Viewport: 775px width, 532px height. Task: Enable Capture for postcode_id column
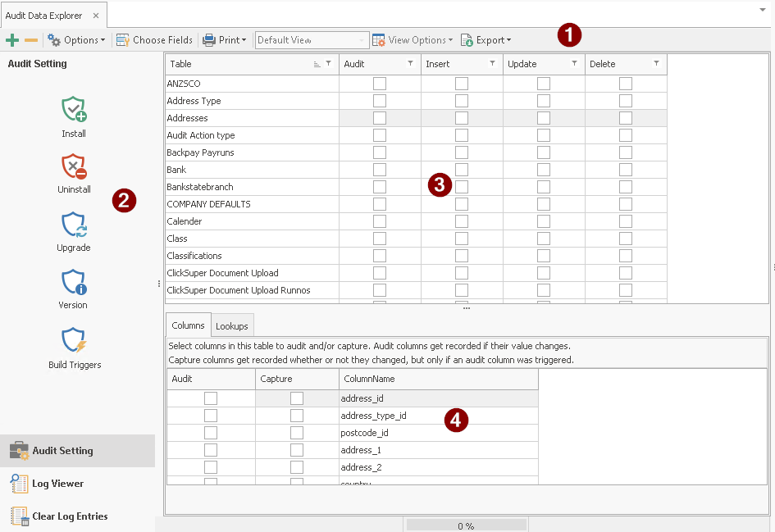coord(297,433)
